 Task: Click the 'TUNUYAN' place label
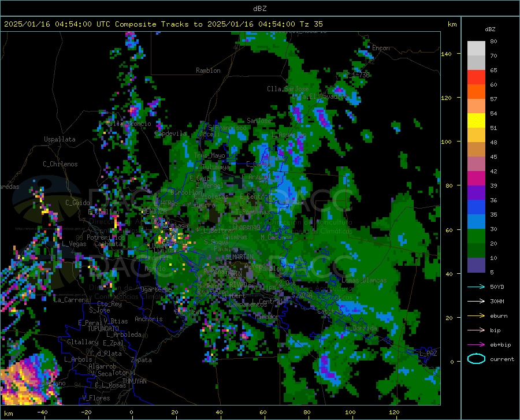(134, 381)
